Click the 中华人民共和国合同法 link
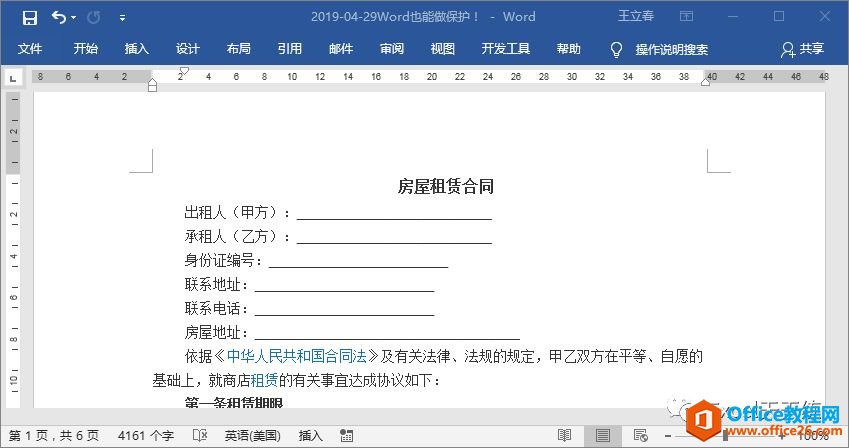The width and height of the screenshot is (849, 448). coord(297,356)
